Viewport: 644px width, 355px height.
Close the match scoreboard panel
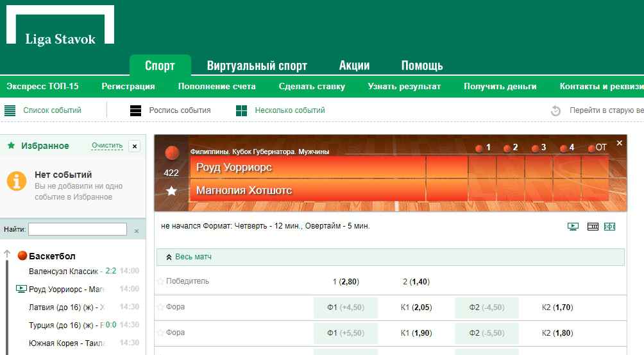coord(620,143)
